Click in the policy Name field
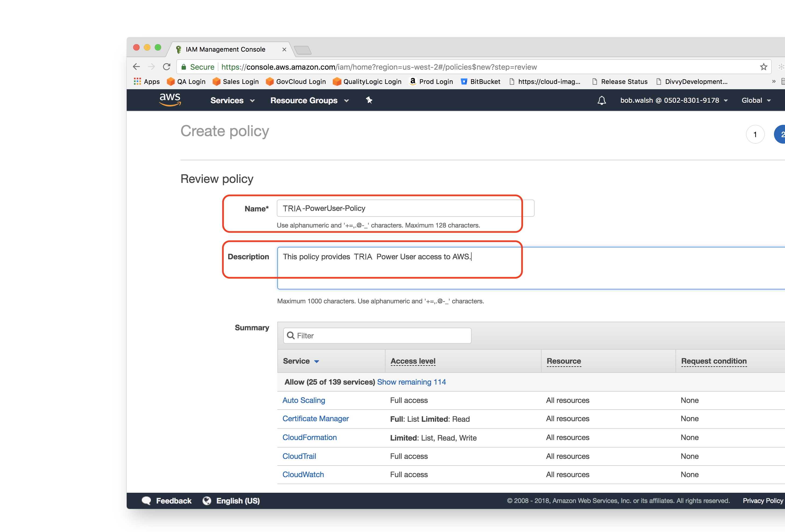This screenshot has height=532, width=785. tap(405, 208)
